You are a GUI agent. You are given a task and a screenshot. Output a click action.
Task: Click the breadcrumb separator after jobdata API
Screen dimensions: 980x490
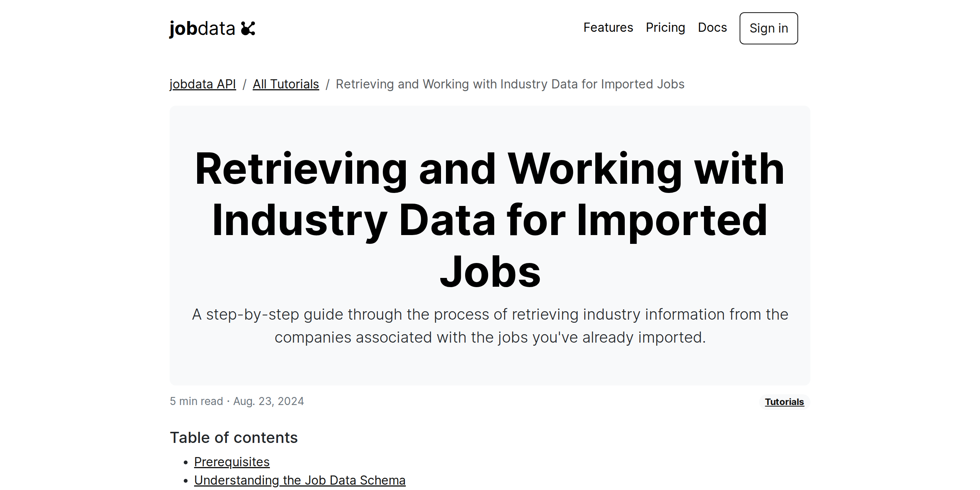(245, 84)
